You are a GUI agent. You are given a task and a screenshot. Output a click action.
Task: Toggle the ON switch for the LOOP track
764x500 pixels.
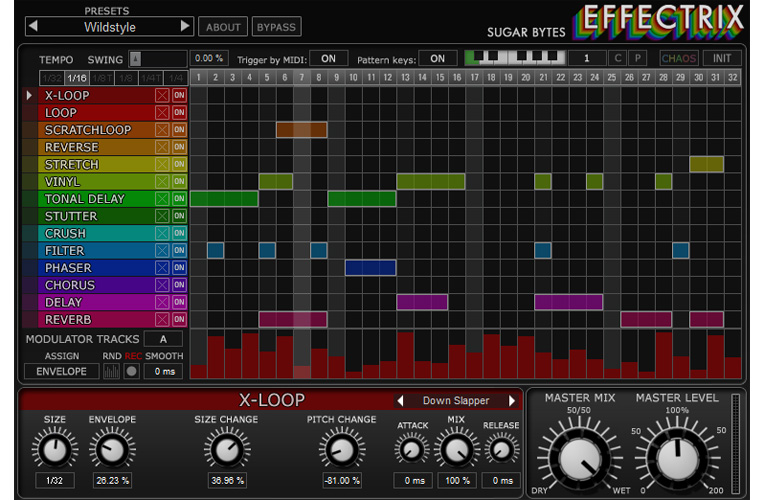[179, 113]
